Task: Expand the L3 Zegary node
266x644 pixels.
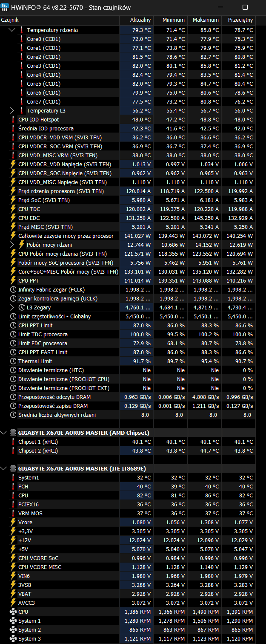Action: coord(12,308)
